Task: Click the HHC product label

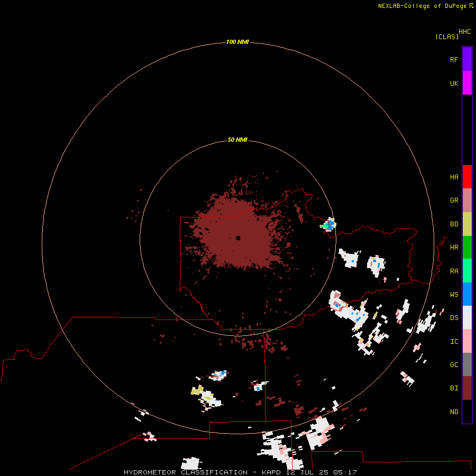Action: tap(464, 32)
